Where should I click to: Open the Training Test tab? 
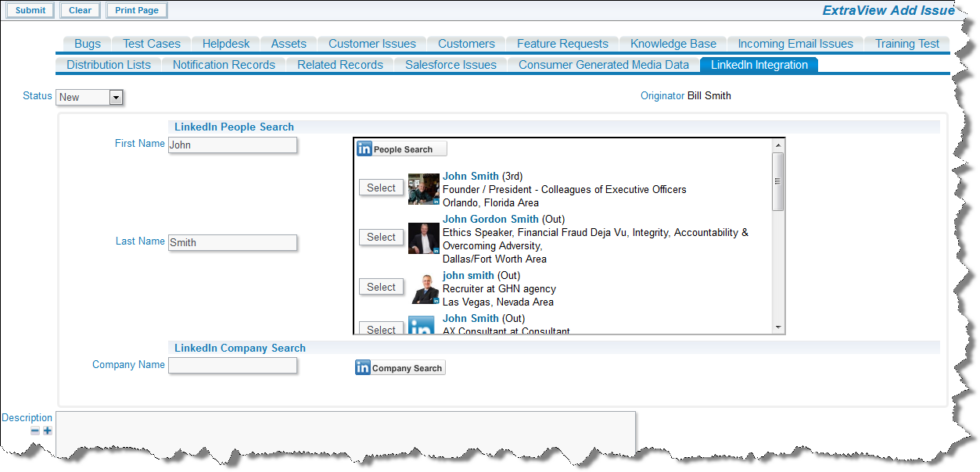[x=907, y=44]
